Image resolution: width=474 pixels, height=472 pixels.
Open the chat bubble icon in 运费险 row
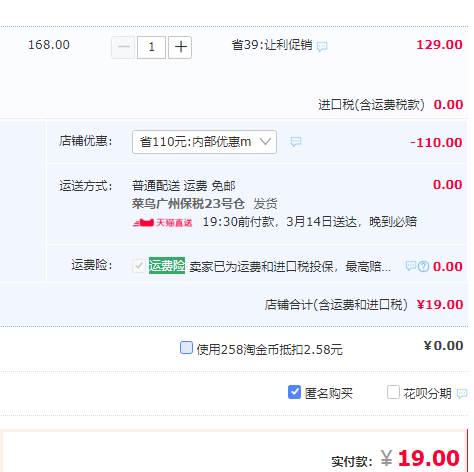coord(411,266)
